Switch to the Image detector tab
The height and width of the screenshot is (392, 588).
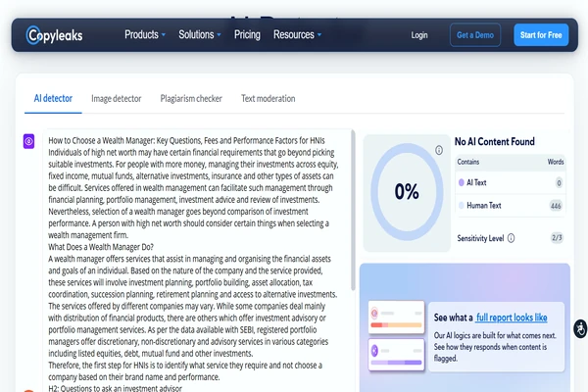click(117, 99)
